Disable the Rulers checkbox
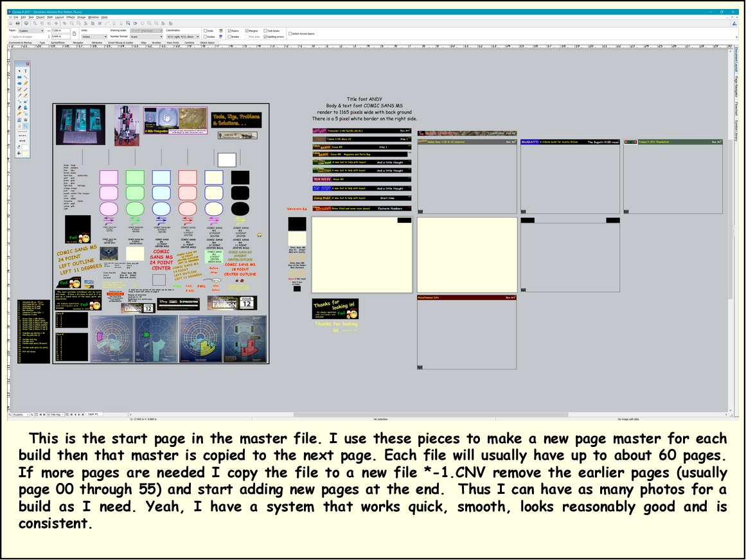This screenshot has height=560, width=746. coord(230,31)
